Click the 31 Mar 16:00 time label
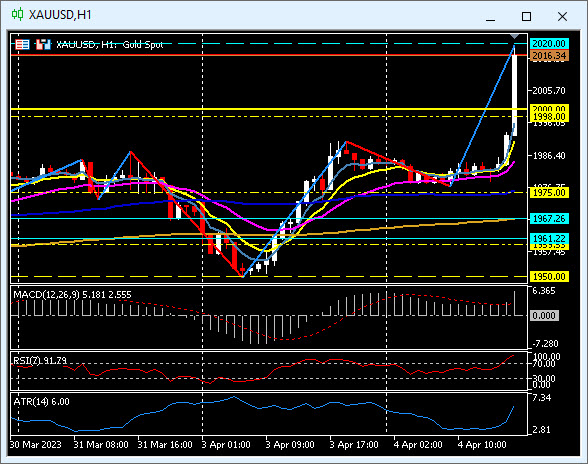 pos(165,445)
